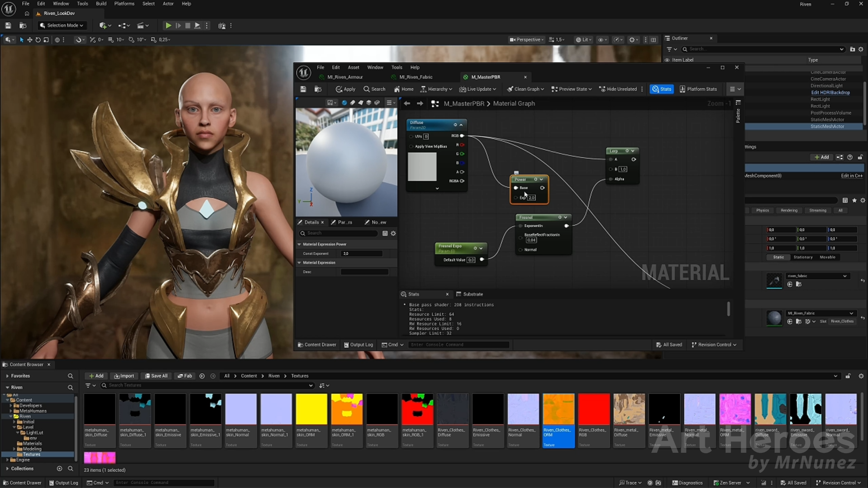Navigate back in material graph

coord(407,103)
